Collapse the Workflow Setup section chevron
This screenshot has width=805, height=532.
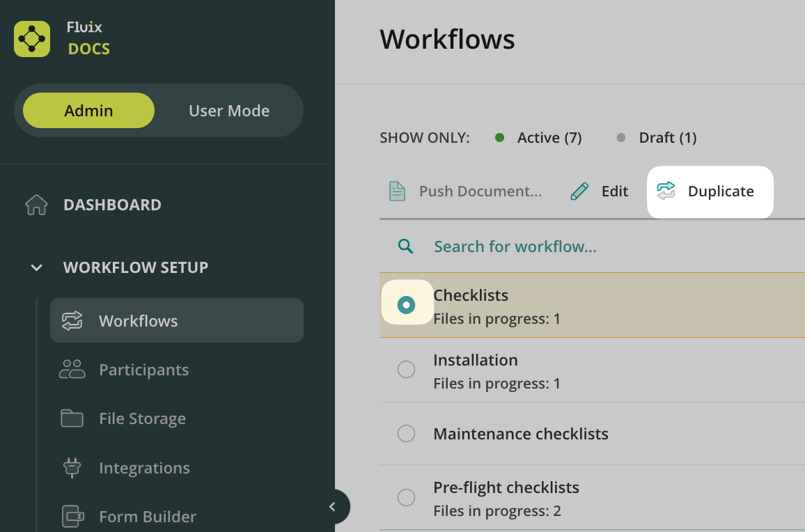37,267
